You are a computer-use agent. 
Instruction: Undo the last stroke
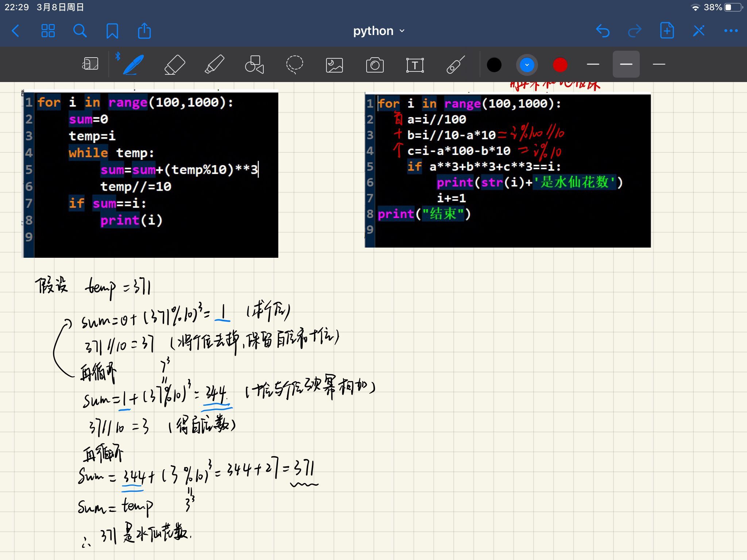[x=603, y=31]
